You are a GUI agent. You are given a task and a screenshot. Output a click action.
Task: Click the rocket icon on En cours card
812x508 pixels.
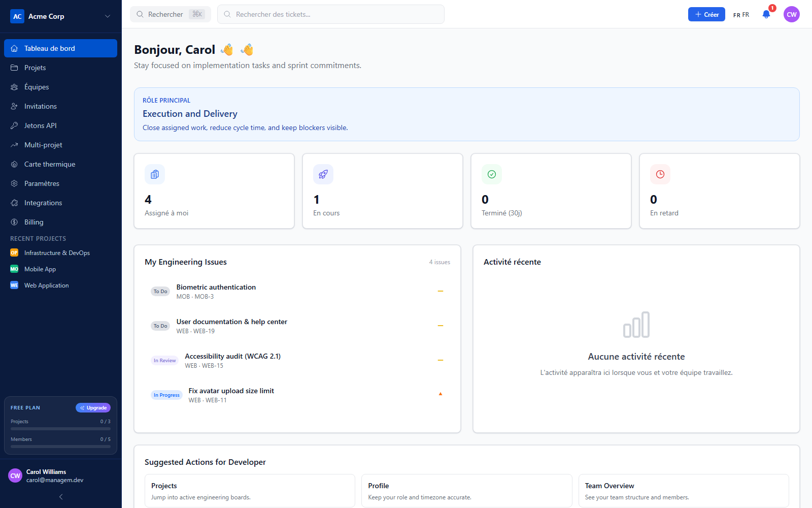click(323, 174)
